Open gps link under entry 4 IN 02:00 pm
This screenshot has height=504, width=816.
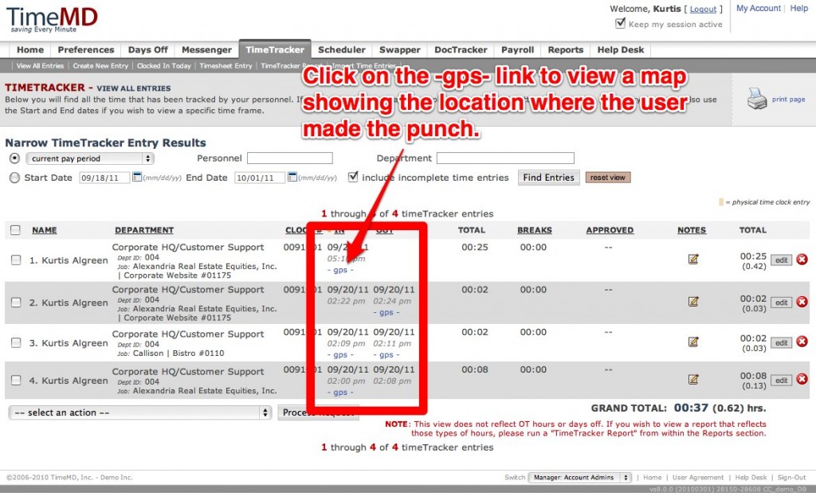(340, 393)
